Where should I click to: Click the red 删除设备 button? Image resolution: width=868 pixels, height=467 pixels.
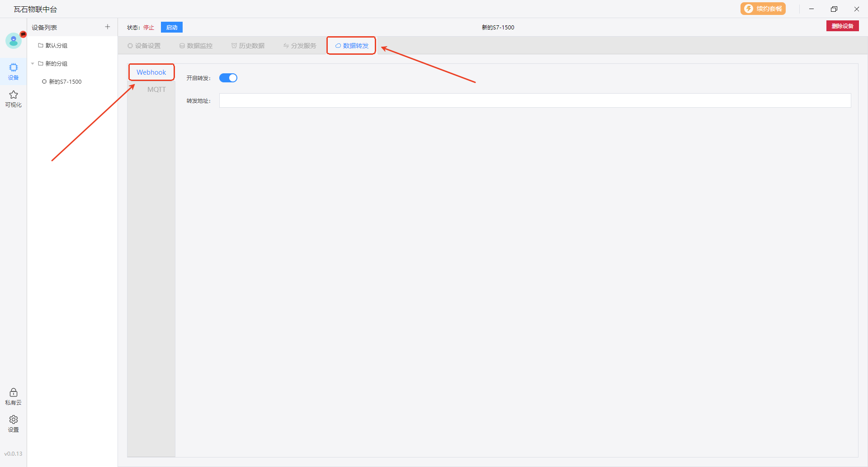(x=842, y=26)
